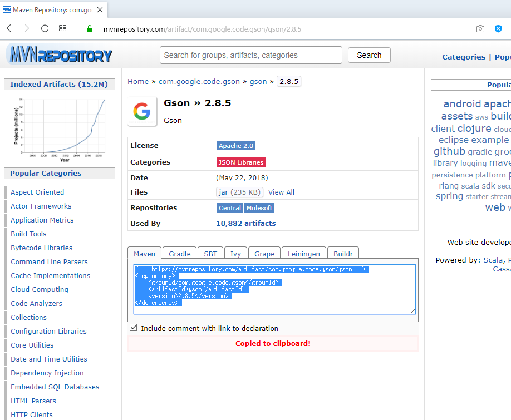Open Core Utilities category
The image size is (511, 420).
[x=32, y=345]
